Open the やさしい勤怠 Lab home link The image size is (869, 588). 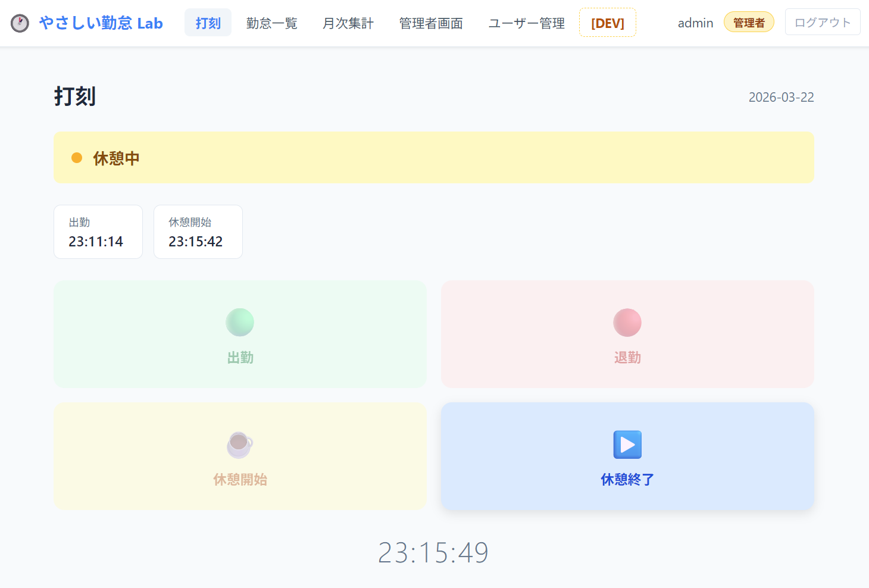click(101, 23)
